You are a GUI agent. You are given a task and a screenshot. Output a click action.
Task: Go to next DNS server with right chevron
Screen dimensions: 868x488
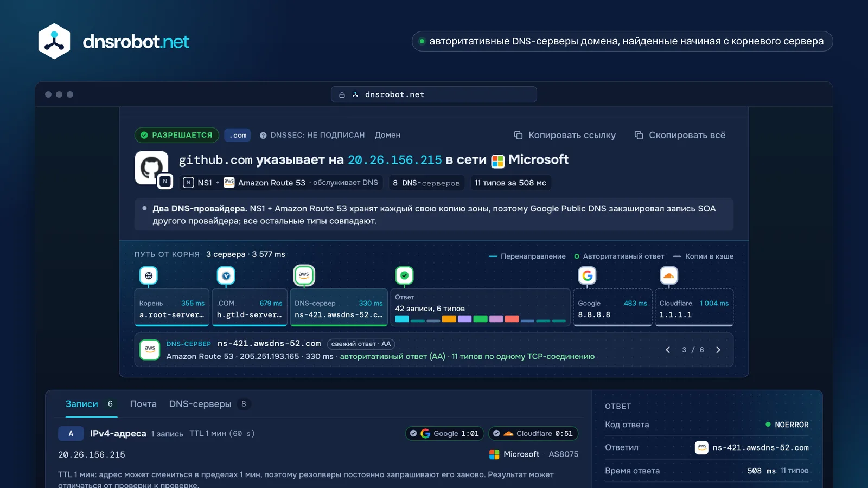[x=718, y=350]
